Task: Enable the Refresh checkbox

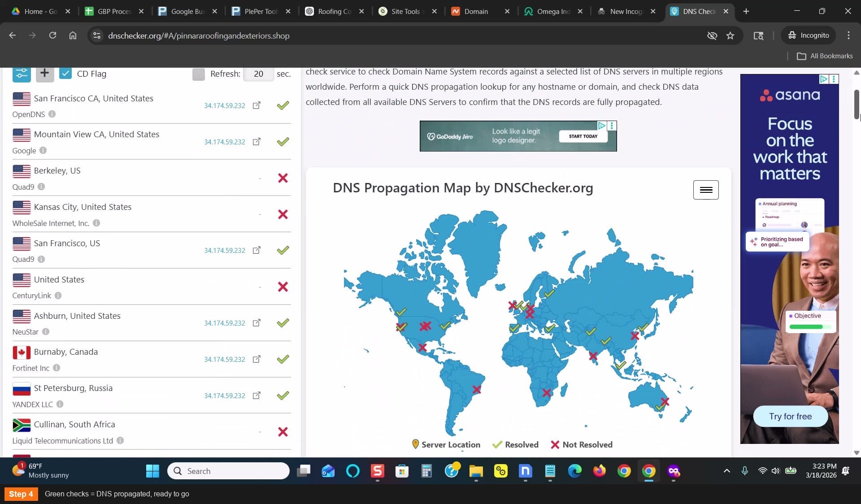Action: pos(198,74)
